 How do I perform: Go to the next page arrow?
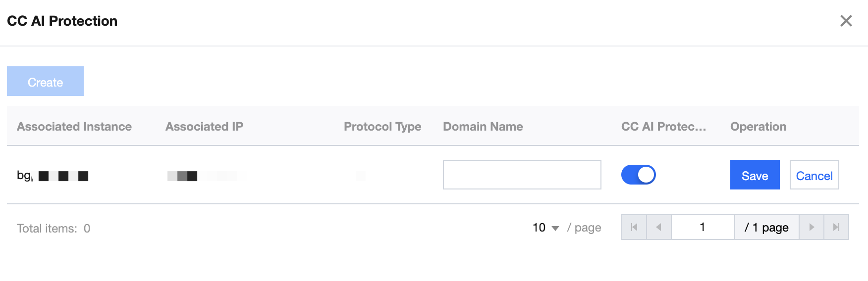(x=812, y=227)
